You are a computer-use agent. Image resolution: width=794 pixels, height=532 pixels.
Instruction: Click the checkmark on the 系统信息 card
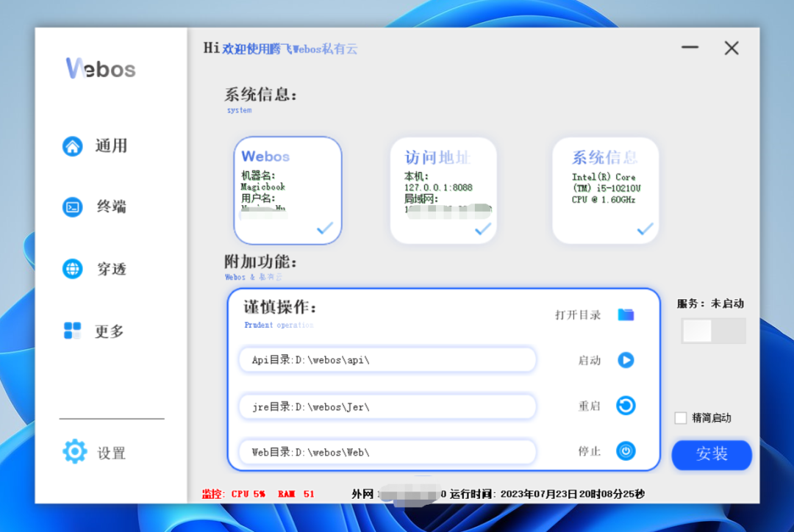click(645, 229)
